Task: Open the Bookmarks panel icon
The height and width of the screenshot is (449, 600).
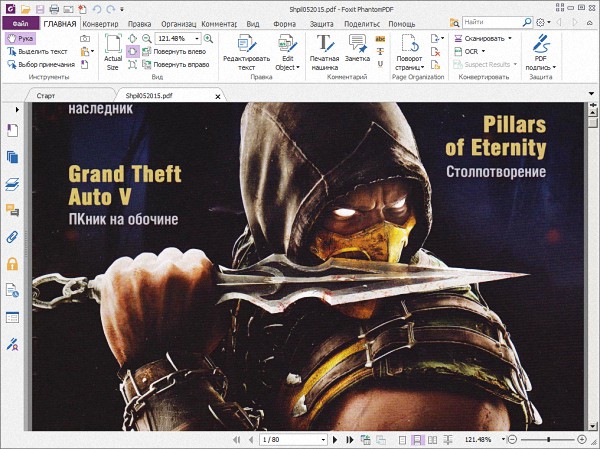Action: (12, 131)
